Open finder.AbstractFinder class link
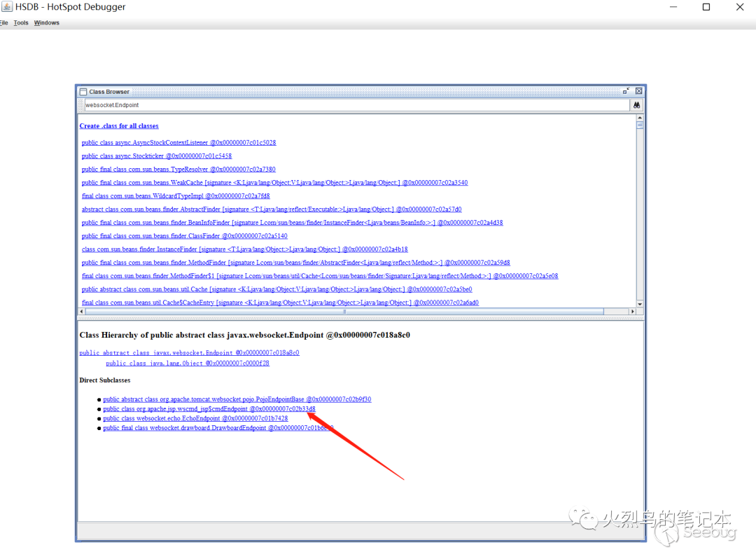Image resolution: width=756 pixels, height=552 pixels. (272, 209)
